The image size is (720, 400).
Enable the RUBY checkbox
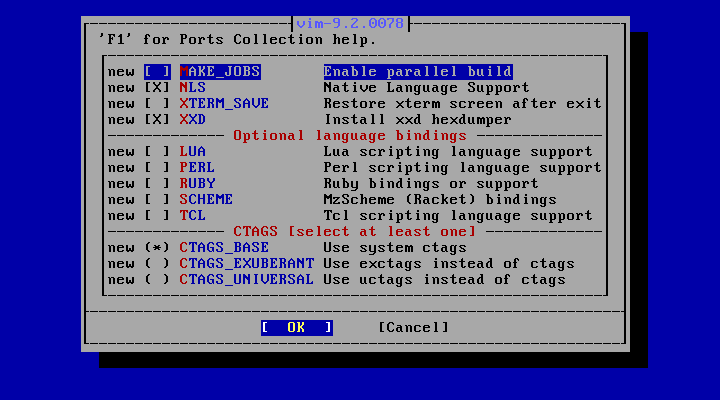point(157,184)
